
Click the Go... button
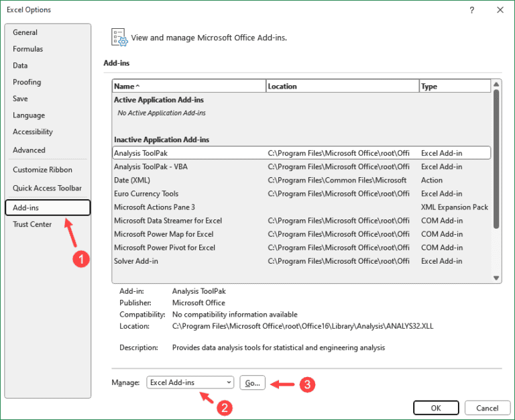253,382
